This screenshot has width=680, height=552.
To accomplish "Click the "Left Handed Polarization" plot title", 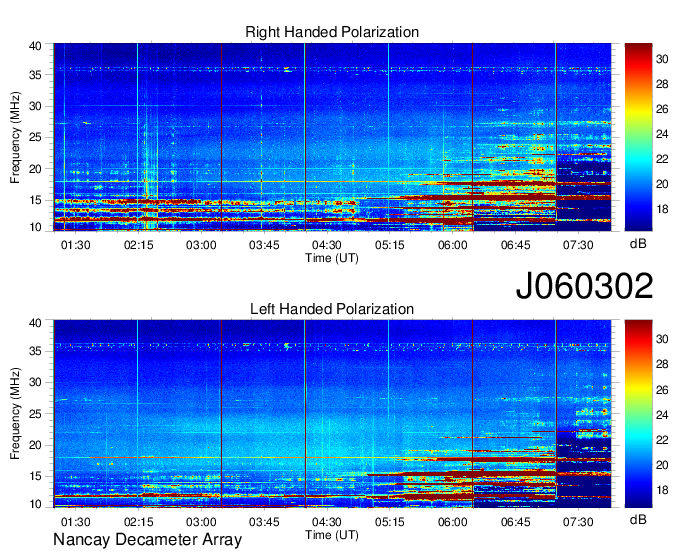I will pyautogui.click(x=332, y=309).
